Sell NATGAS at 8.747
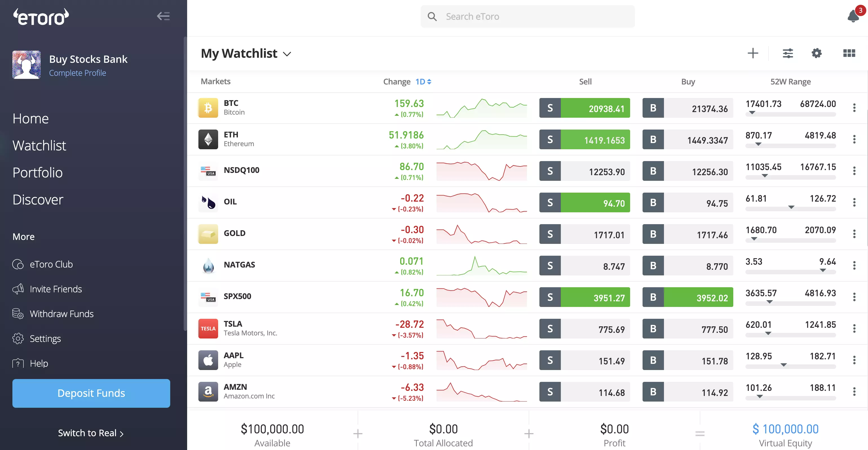The height and width of the screenshot is (450, 868). coord(584,266)
